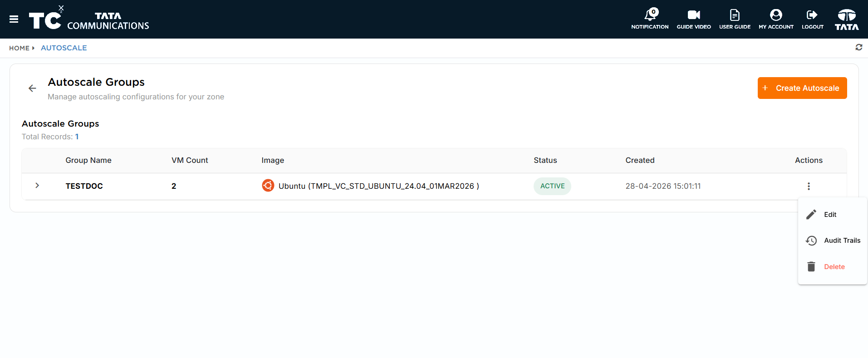Choose Delete from the actions menu
Image resolution: width=868 pixels, height=358 pixels.
833,267
